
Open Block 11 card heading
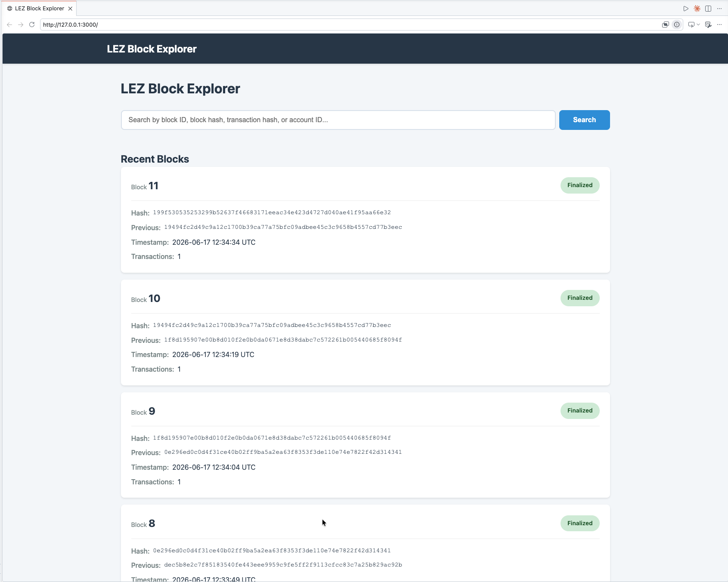(x=145, y=186)
